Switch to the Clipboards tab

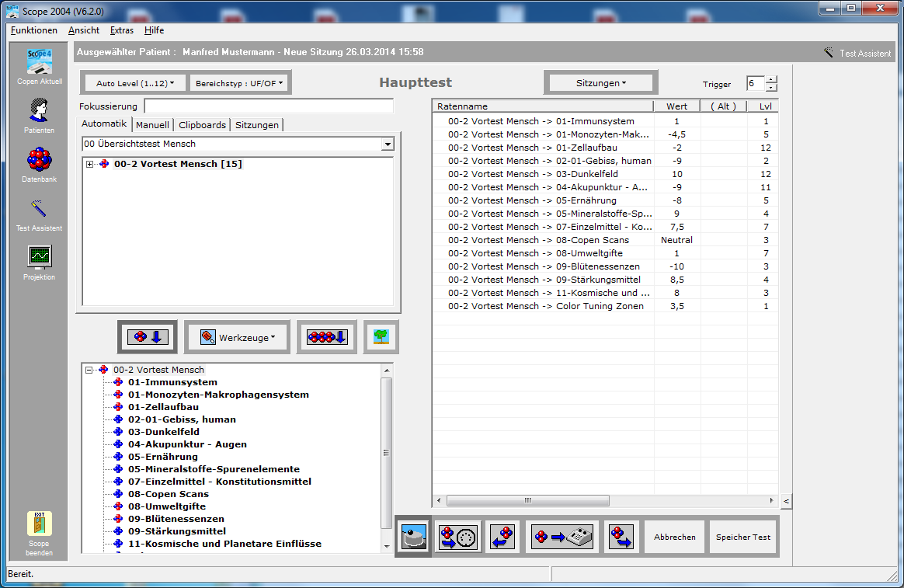[x=202, y=125]
